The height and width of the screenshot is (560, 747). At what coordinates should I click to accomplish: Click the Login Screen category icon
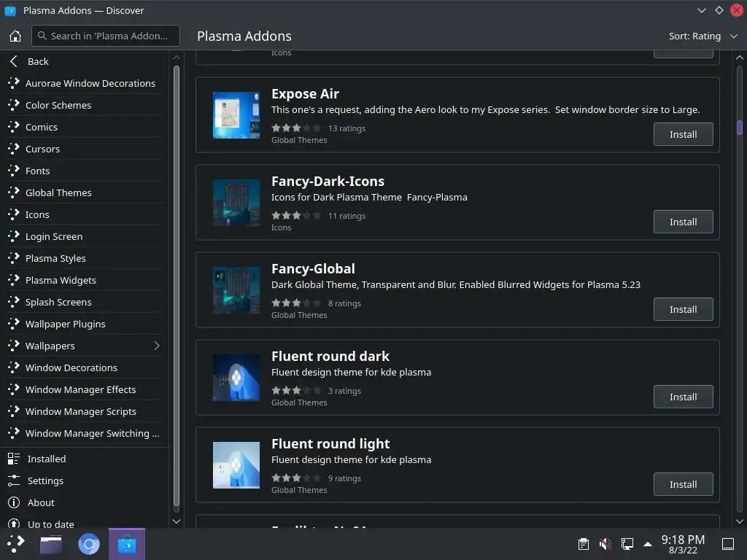14,237
